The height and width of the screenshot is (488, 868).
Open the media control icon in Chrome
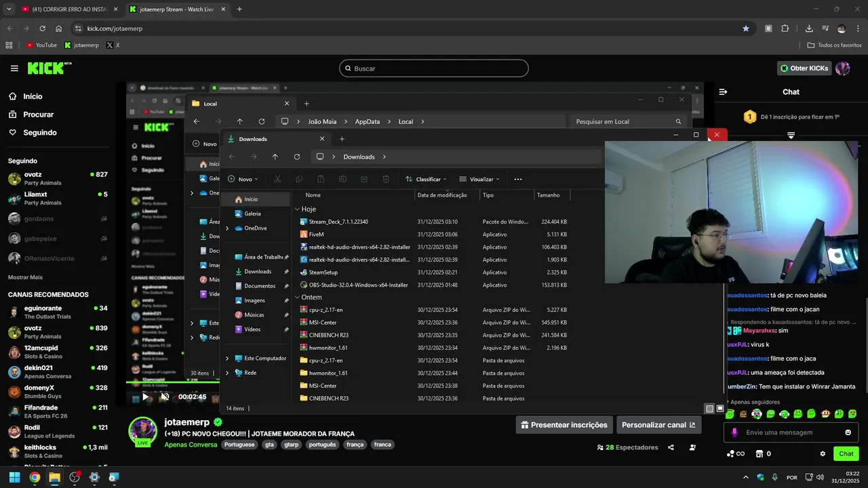tap(825, 28)
